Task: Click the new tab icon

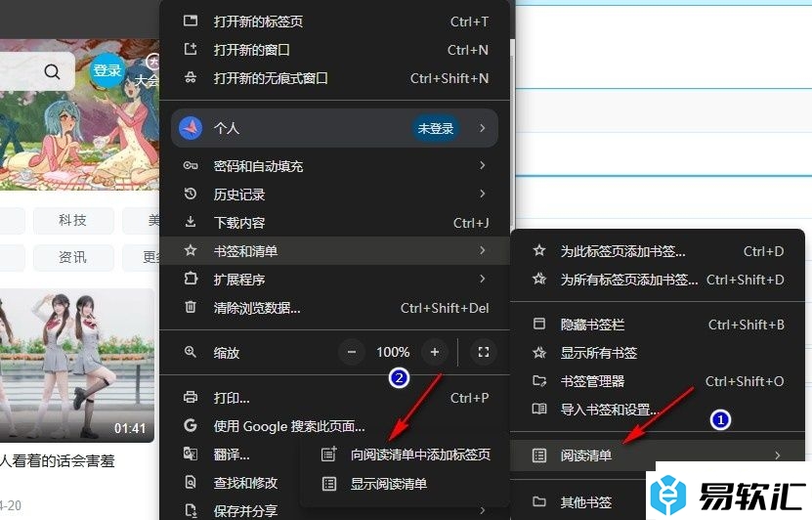Action: 191,22
